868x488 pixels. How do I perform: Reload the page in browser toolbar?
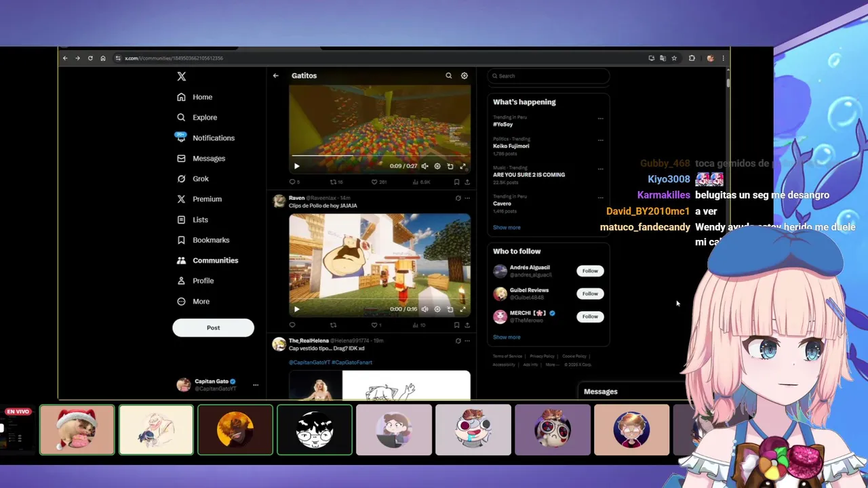click(x=90, y=58)
